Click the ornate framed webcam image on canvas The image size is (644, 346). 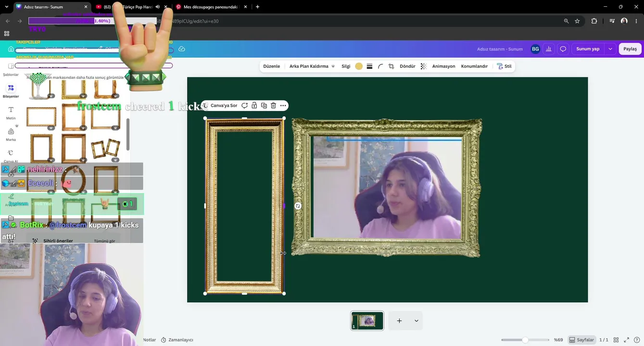tap(386, 188)
